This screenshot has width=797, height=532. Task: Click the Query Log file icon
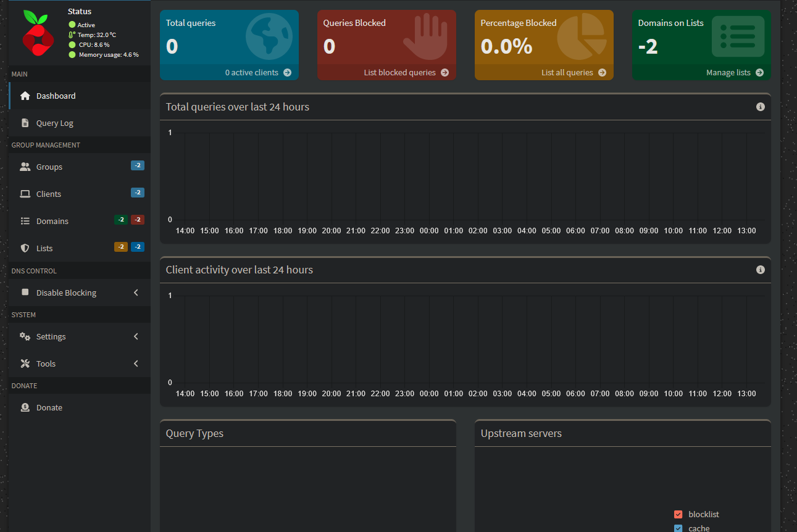click(x=25, y=123)
